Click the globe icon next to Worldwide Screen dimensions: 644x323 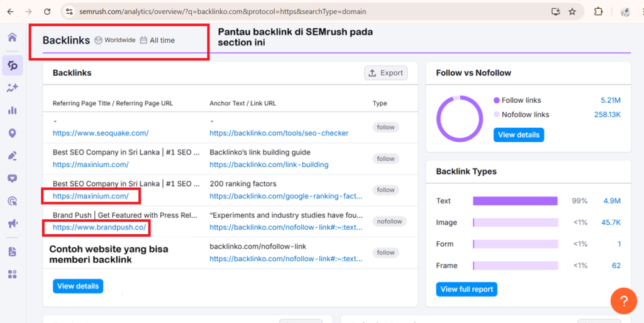(98, 40)
